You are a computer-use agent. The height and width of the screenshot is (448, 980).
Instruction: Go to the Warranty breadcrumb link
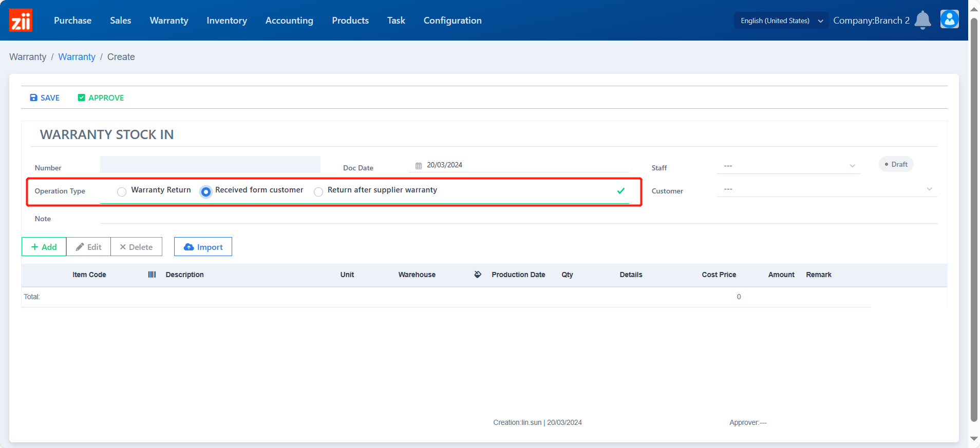tap(77, 57)
